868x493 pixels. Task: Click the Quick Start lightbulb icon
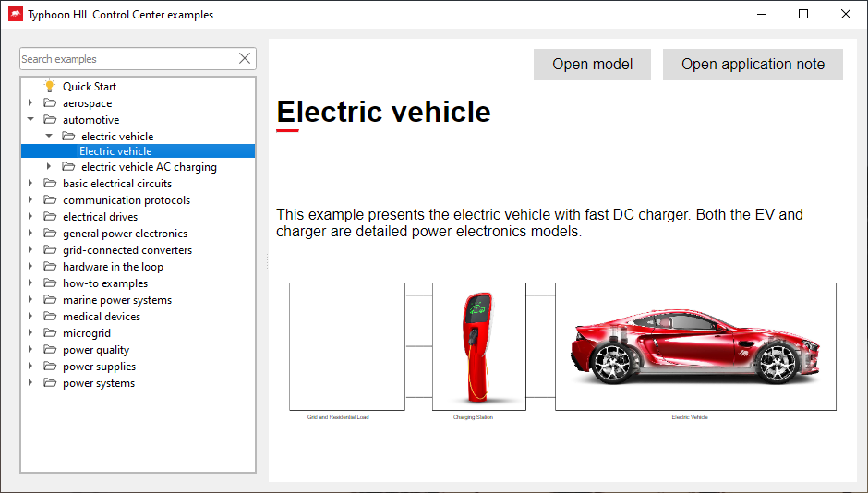50,86
